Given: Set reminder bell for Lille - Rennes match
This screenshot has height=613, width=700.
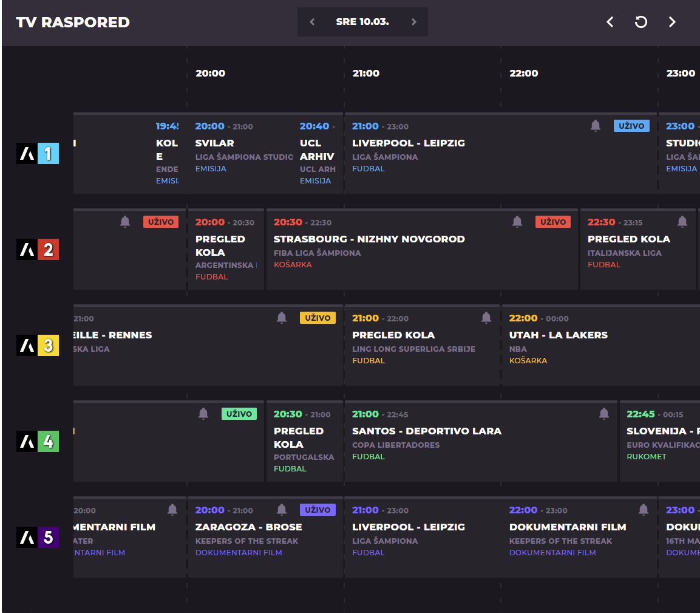Looking at the screenshot, I should pyautogui.click(x=281, y=318).
